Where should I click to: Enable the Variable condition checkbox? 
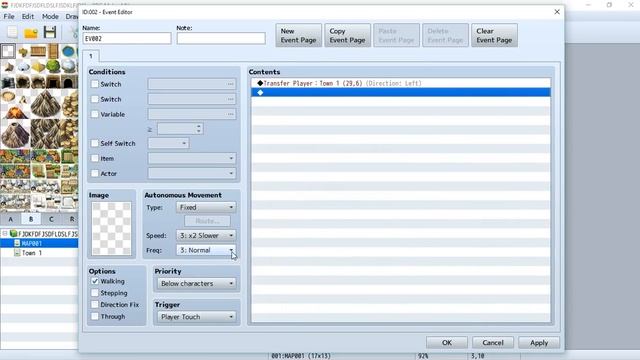click(95, 114)
